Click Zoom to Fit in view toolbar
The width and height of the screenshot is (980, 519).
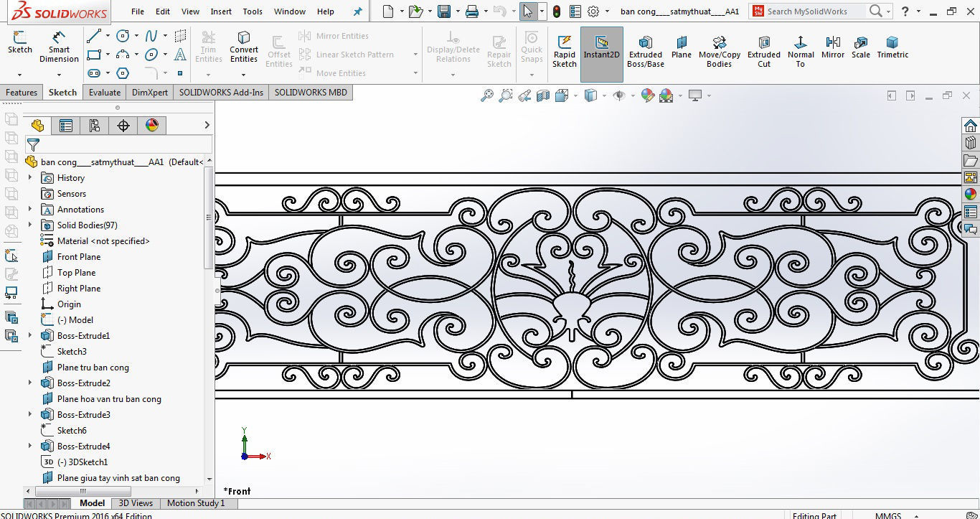click(x=487, y=95)
